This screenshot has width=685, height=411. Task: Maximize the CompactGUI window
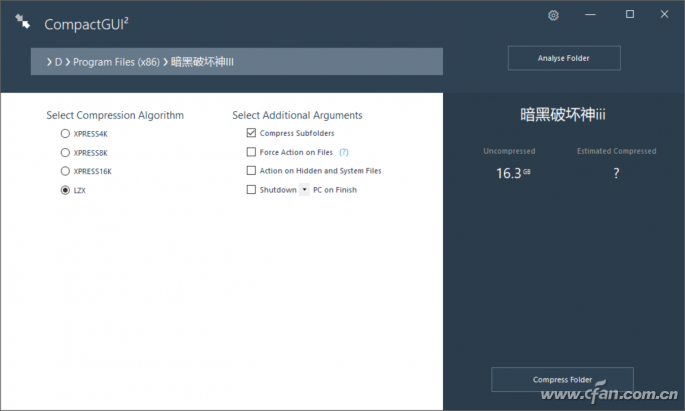click(630, 14)
